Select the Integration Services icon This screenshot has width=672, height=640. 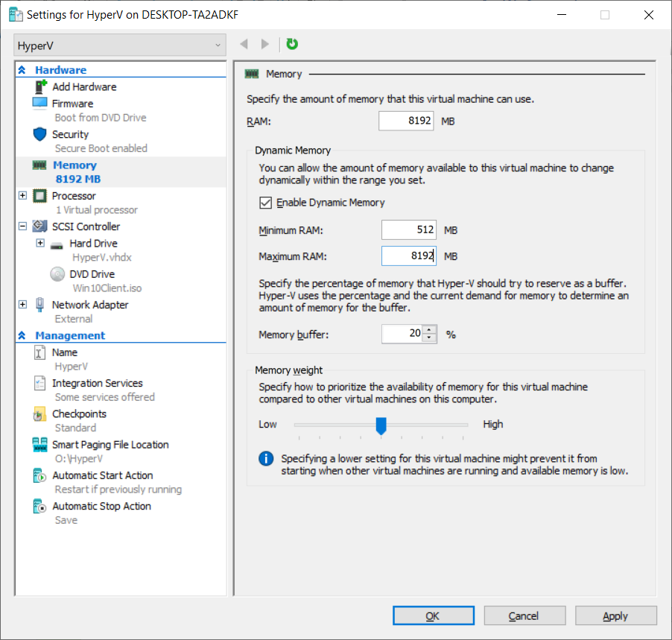(x=40, y=384)
